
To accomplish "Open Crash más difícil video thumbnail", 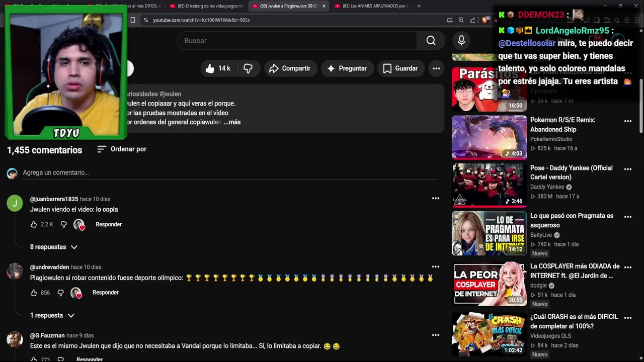I will (489, 334).
